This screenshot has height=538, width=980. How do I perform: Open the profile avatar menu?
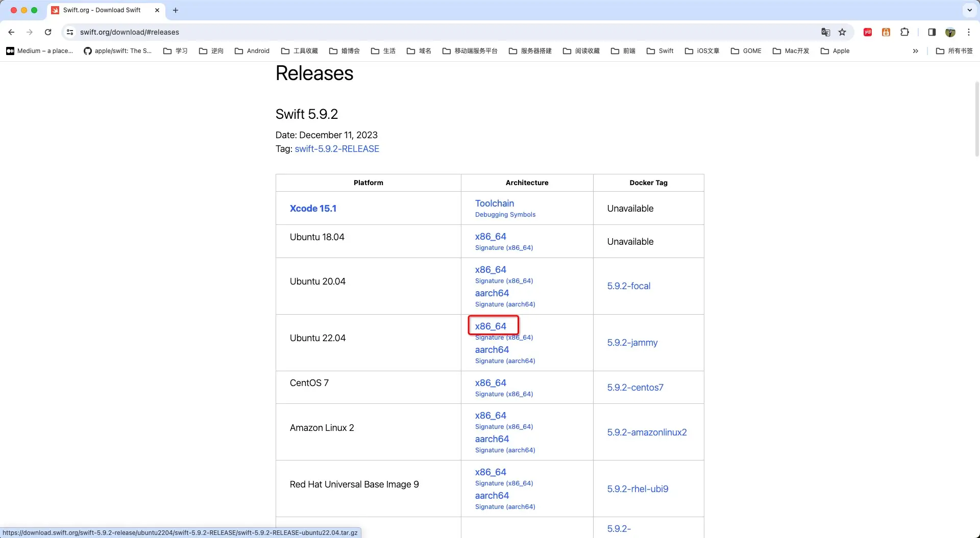[950, 32]
